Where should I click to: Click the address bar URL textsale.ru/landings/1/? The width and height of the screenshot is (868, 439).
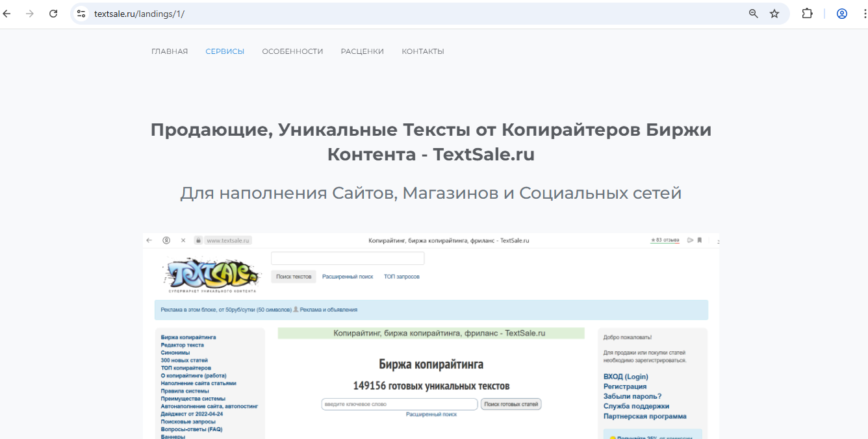pyautogui.click(x=139, y=14)
